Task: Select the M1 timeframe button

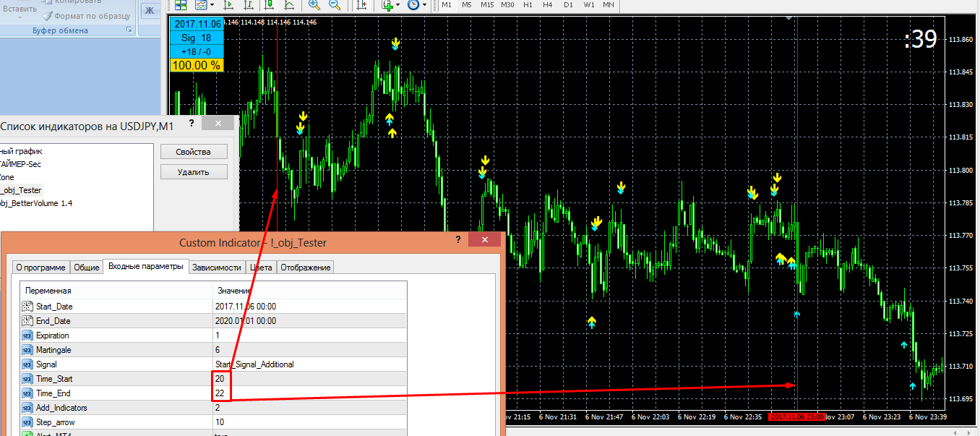Action: [447, 4]
